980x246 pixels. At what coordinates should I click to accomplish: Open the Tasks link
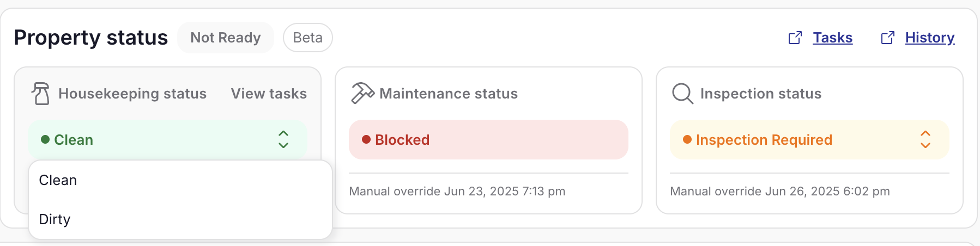(832, 38)
